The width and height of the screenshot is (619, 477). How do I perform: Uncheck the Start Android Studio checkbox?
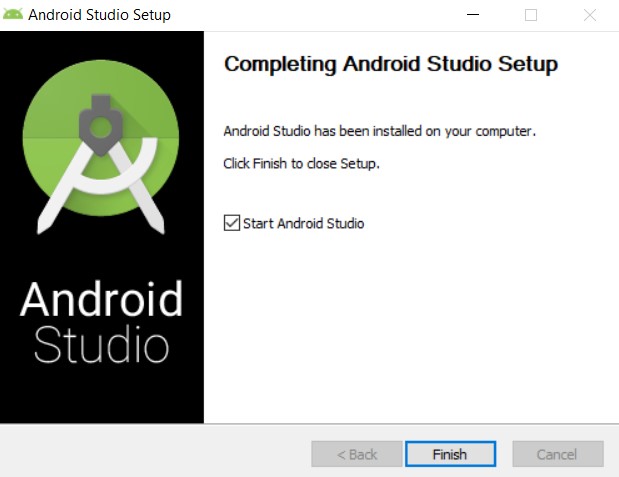tap(232, 223)
